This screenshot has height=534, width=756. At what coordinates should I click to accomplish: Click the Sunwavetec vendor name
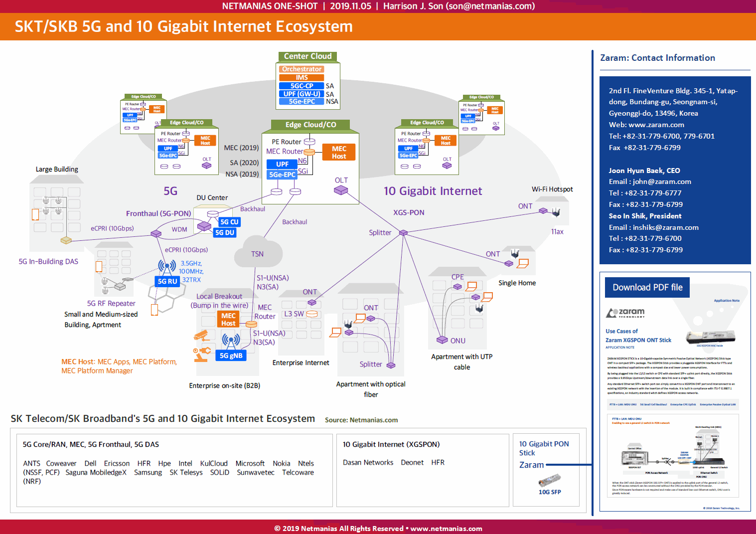(x=256, y=472)
